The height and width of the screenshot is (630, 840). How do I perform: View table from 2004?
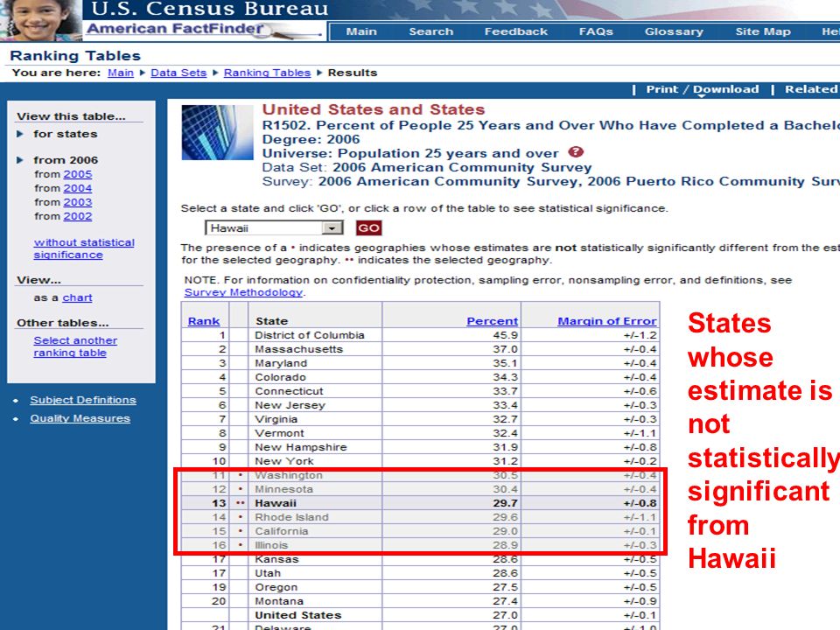(78, 189)
